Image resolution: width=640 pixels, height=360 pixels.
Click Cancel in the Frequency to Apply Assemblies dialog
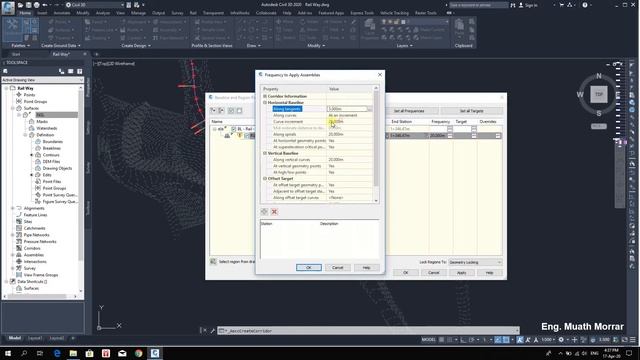338,267
